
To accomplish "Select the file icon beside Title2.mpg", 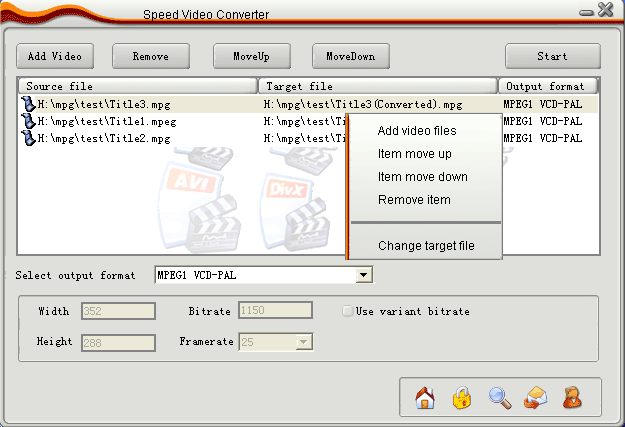I will point(28,138).
